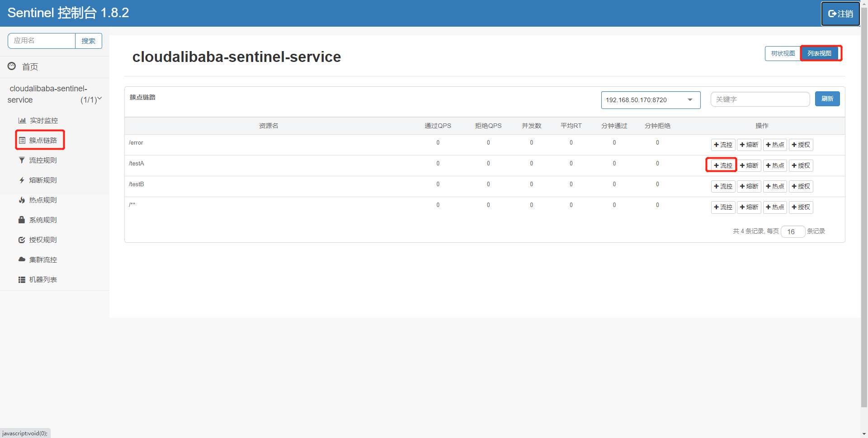This screenshot has height=438, width=868.
Task: Add 授权 rule for /testB
Action: click(x=801, y=186)
